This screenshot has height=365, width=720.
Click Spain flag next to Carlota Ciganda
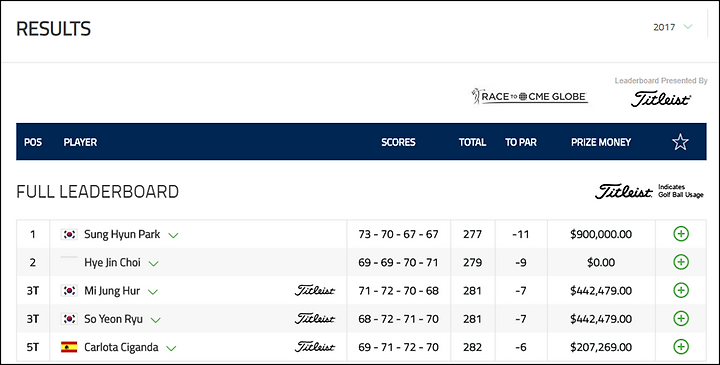(x=69, y=347)
